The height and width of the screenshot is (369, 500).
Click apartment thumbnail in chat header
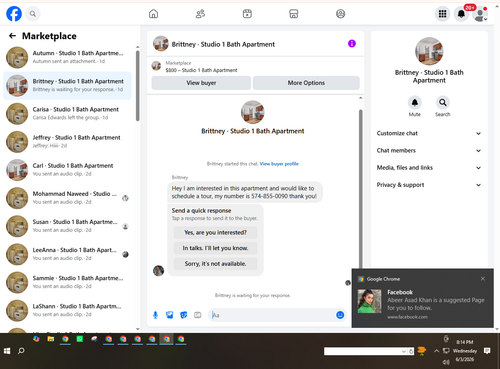pyautogui.click(x=160, y=44)
